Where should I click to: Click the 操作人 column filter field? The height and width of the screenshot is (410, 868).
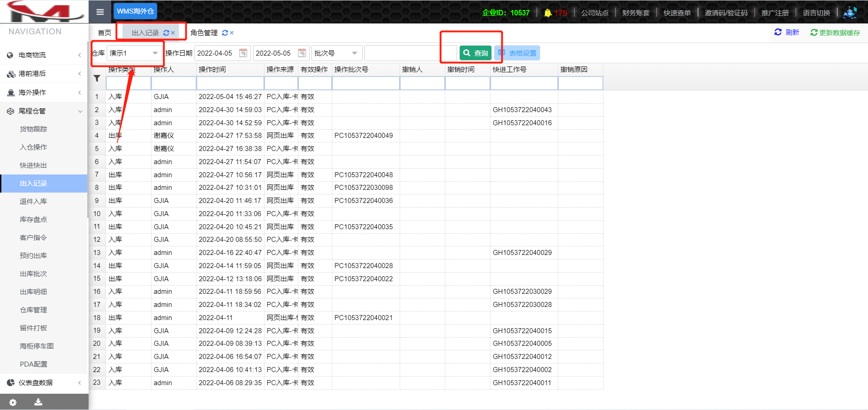(x=174, y=84)
